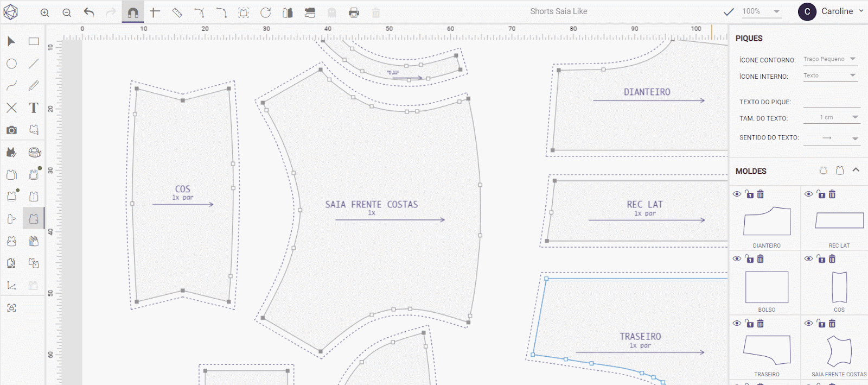Click the REC LAT pattern label on canvas
868x385 pixels.
645,204
